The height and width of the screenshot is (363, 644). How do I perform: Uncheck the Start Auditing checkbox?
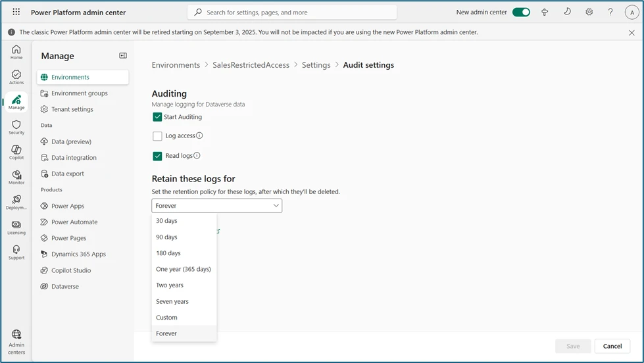click(x=157, y=117)
